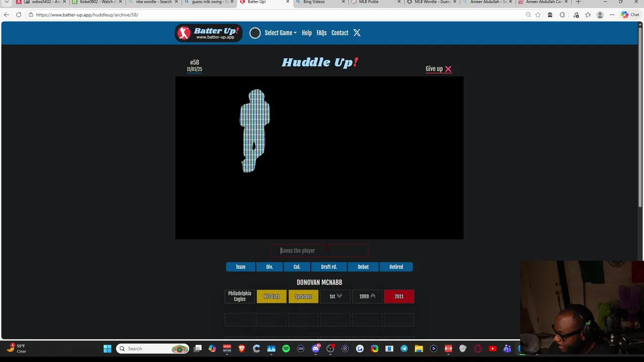Close the Batter Up! tab
Viewport: 644px width, 362px height.
[x=288, y=2]
